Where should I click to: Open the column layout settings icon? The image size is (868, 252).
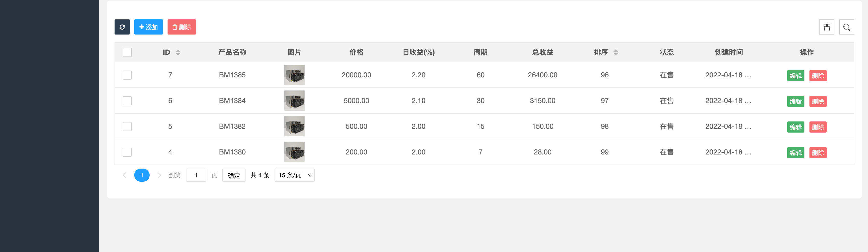click(x=826, y=27)
